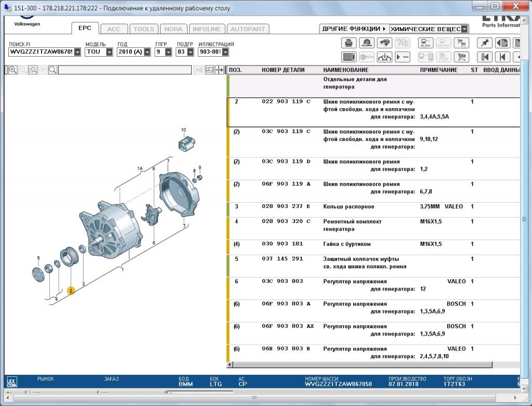The width and height of the screenshot is (532, 406).
Task: Expand the ДРУГИЕ ФУНКЦИИ menu
Action: (x=354, y=29)
